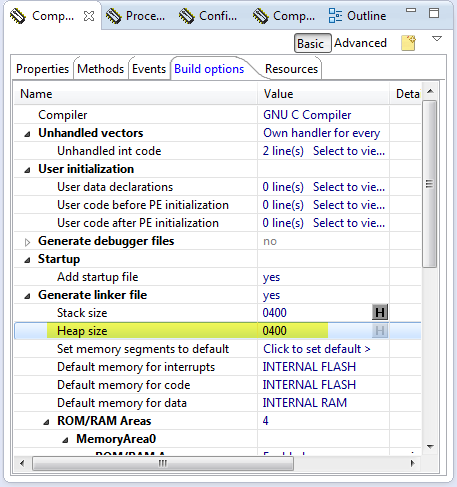The width and height of the screenshot is (457, 487).
Task: Select 'Set memory segments to default' row
Action: point(143,349)
